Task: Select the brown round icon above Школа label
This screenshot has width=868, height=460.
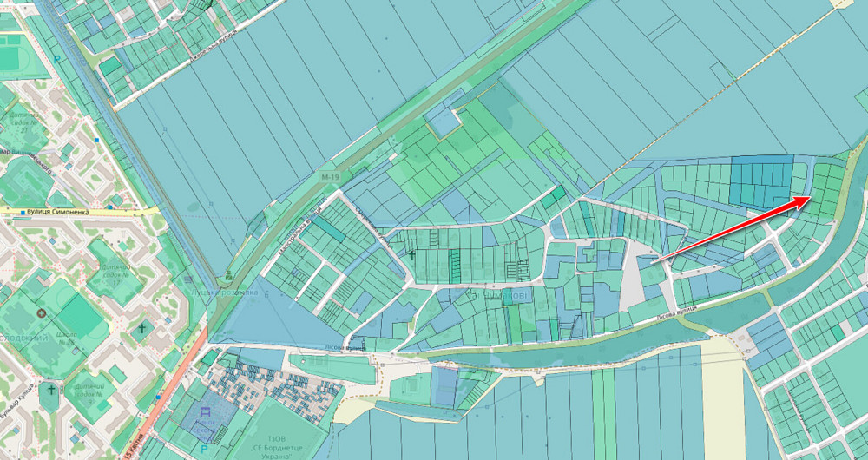Action: (41, 312)
